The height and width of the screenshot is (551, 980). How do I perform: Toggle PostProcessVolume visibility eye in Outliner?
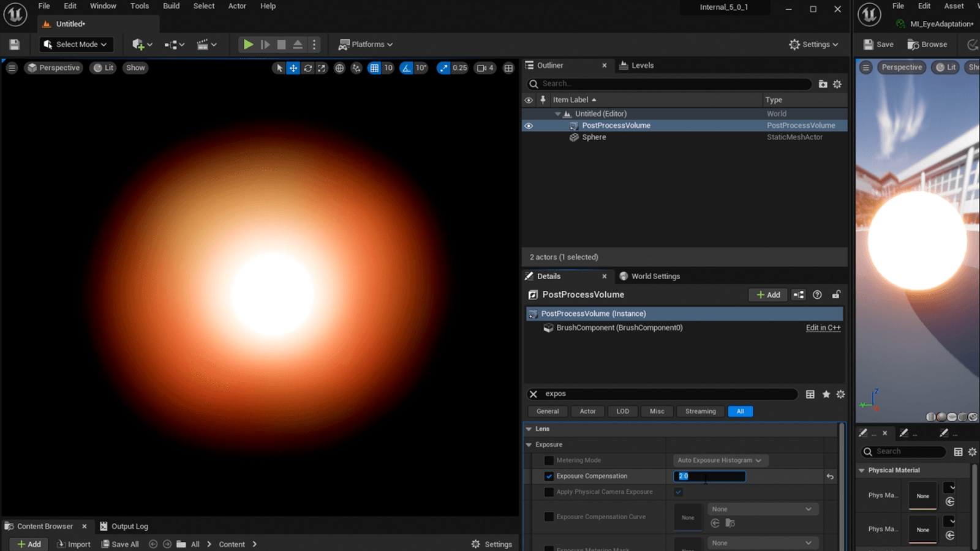click(529, 126)
